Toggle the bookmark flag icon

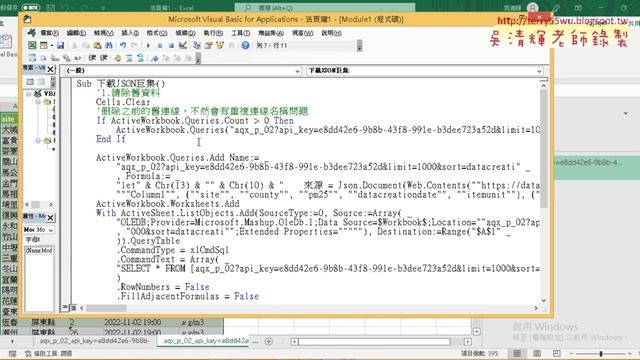pyautogui.click(x=154, y=58)
